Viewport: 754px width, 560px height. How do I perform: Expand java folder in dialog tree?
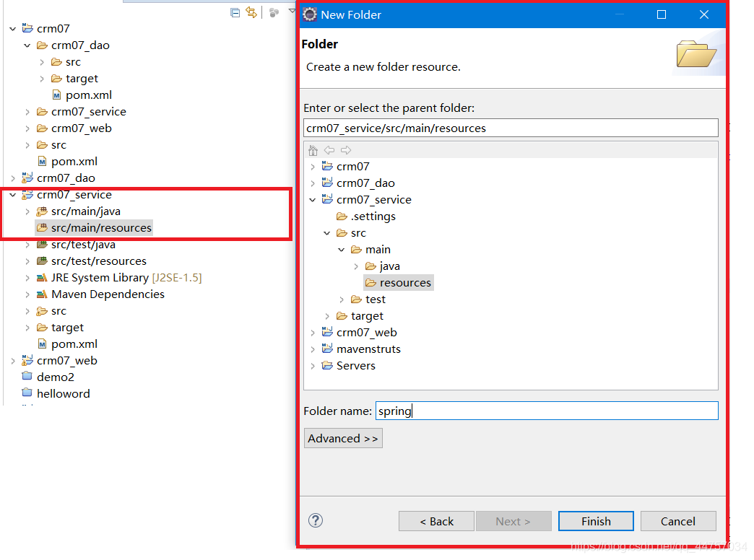pos(356,266)
